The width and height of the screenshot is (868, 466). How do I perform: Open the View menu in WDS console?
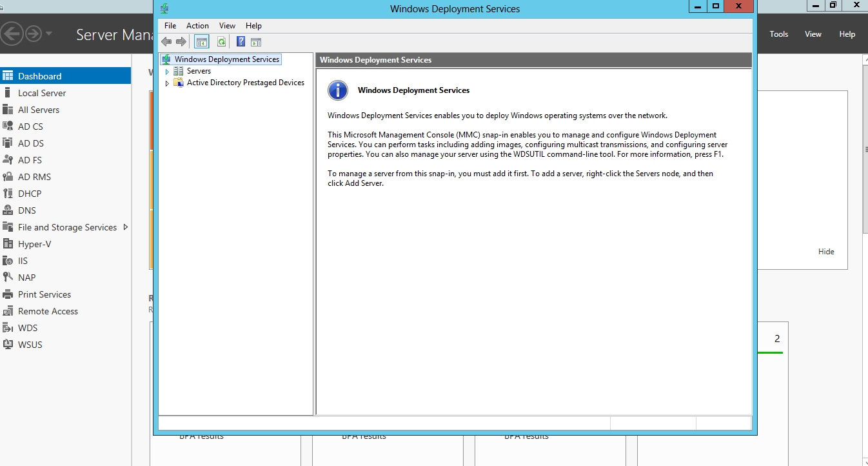[227, 26]
